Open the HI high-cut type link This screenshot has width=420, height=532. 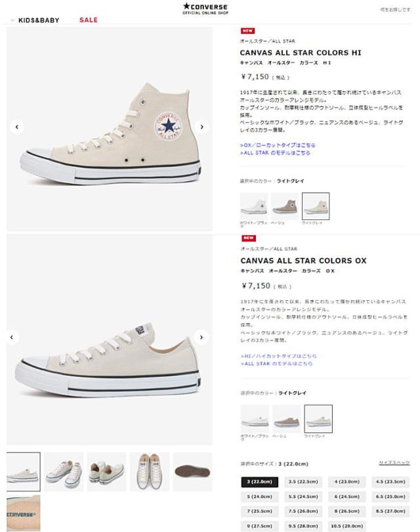(279, 356)
